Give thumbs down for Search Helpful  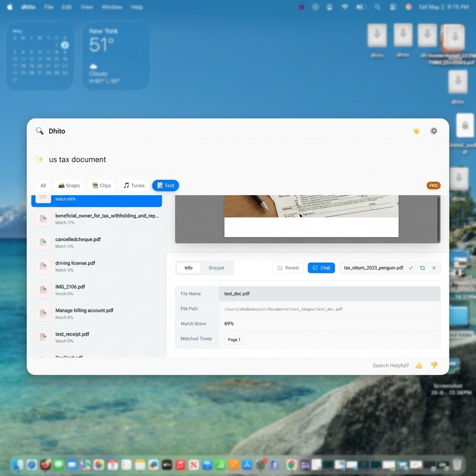(434, 365)
